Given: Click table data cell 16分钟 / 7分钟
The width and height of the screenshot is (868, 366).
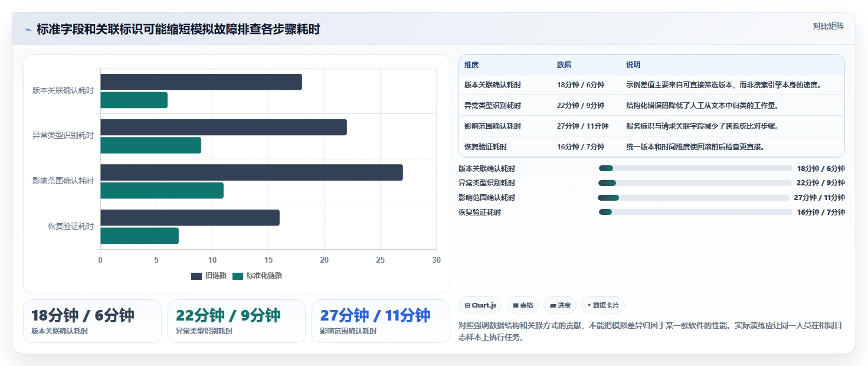Looking at the screenshot, I should [x=581, y=147].
